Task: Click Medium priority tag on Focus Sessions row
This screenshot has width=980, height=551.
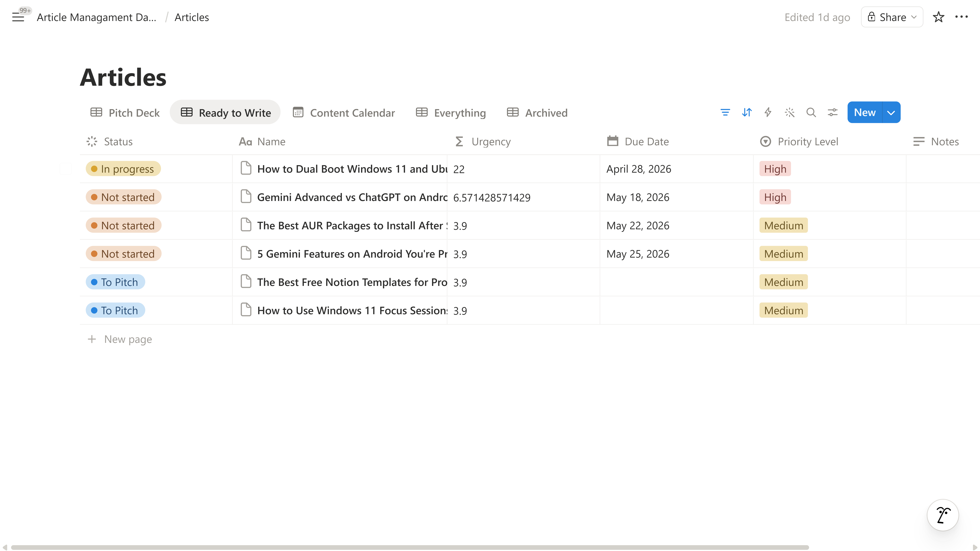Action: tap(783, 310)
